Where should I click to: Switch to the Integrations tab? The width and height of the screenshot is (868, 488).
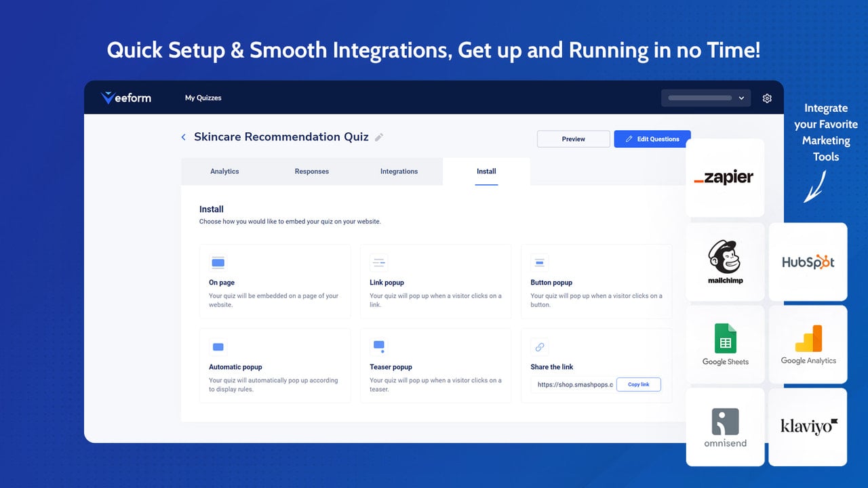(399, 171)
